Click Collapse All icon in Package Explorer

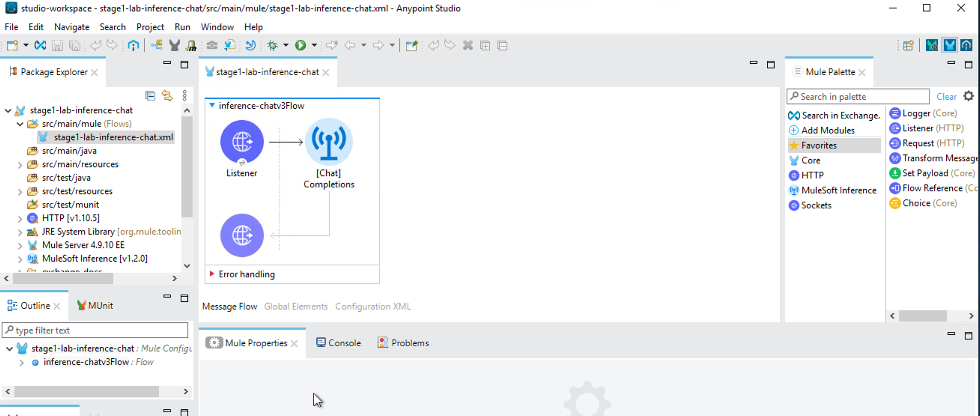click(150, 96)
